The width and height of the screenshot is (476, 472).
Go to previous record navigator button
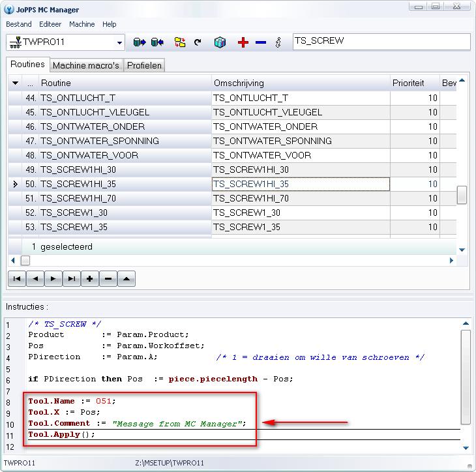(x=35, y=278)
